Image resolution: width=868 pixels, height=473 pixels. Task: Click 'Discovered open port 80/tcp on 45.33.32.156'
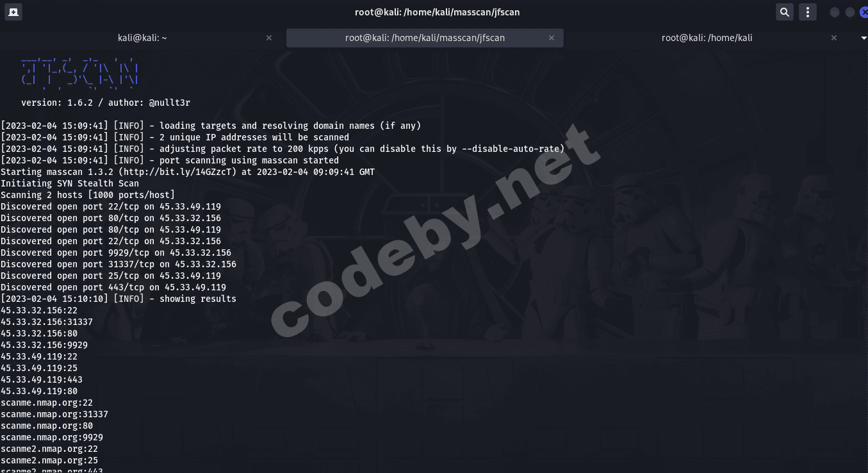pyautogui.click(x=111, y=218)
